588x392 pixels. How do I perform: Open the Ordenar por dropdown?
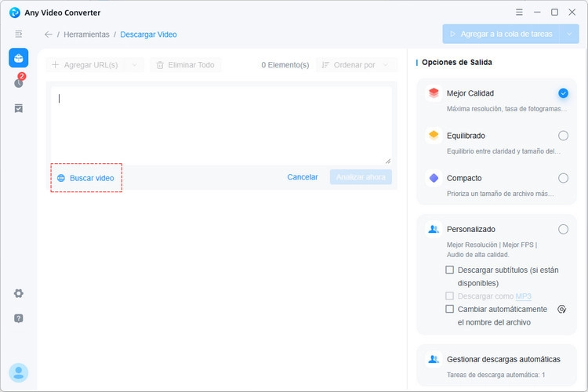356,65
